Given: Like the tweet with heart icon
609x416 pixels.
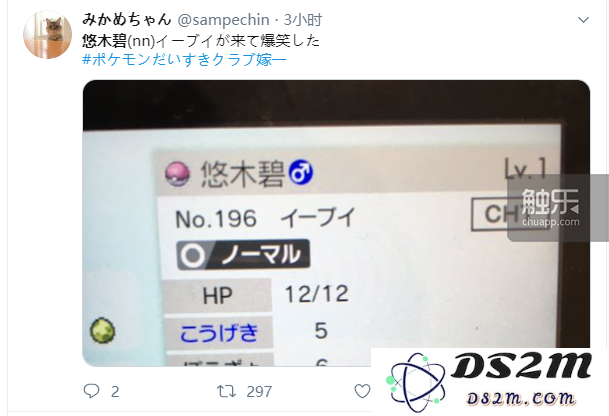Looking at the screenshot, I should click(x=362, y=391).
